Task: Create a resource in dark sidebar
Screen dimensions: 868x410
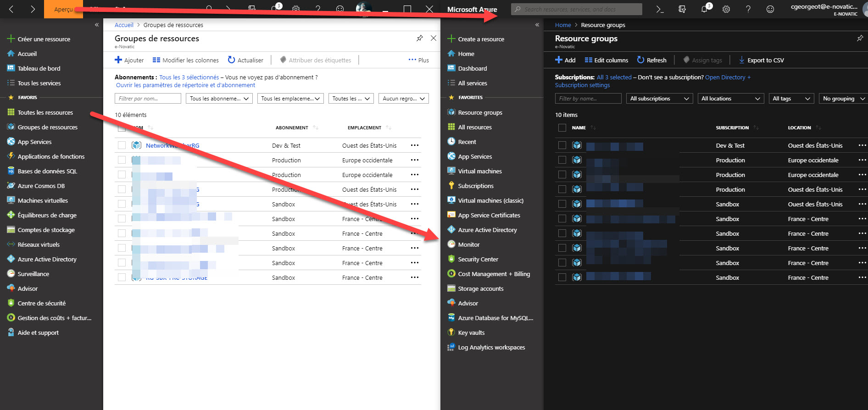Action: (476, 39)
